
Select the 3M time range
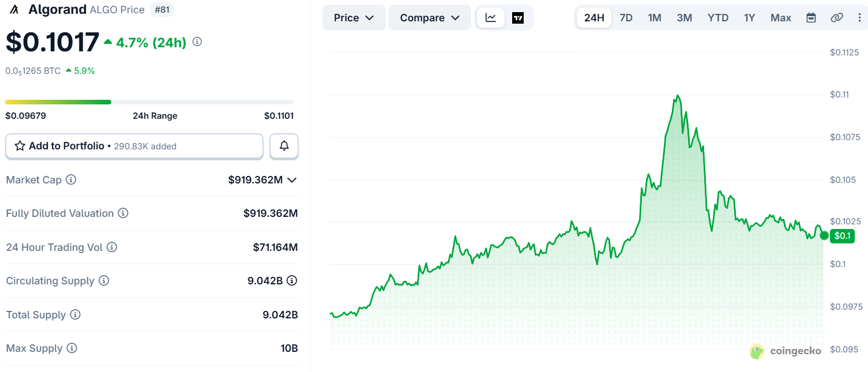click(685, 18)
